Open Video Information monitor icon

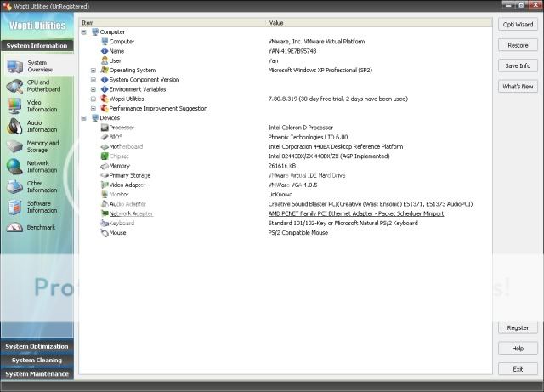tap(14, 106)
